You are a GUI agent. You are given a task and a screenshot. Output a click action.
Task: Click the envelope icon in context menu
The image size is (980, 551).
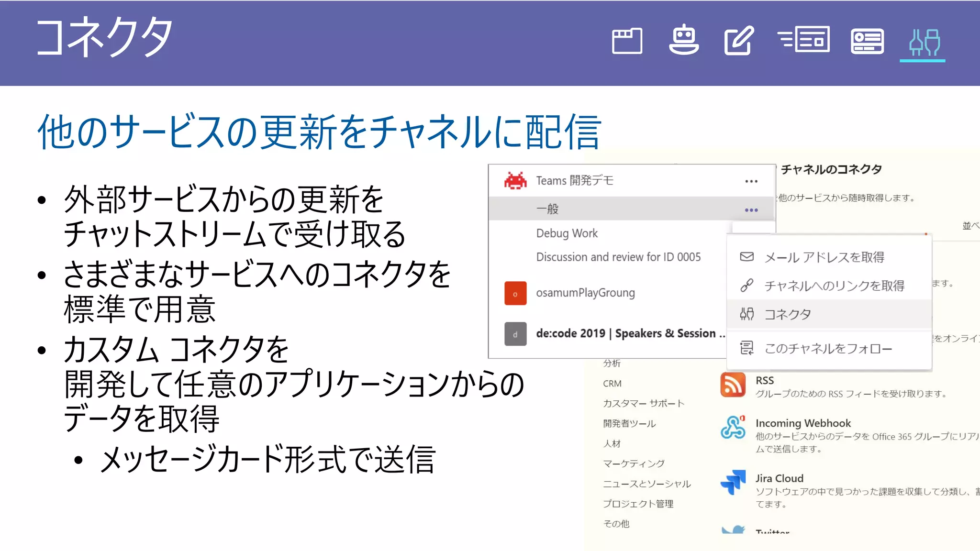[746, 257]
